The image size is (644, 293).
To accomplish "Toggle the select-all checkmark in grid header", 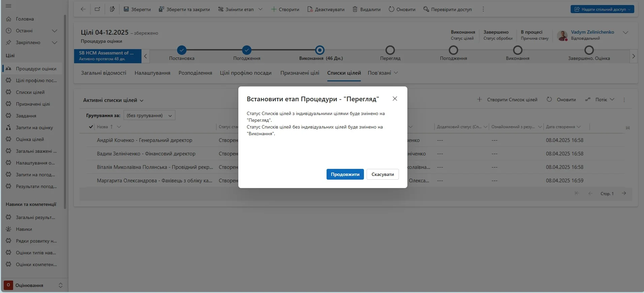I will click(91, 127).
